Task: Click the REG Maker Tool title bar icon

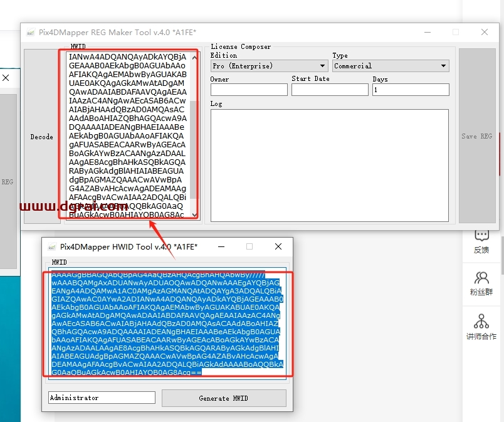Action: [31, 33]
